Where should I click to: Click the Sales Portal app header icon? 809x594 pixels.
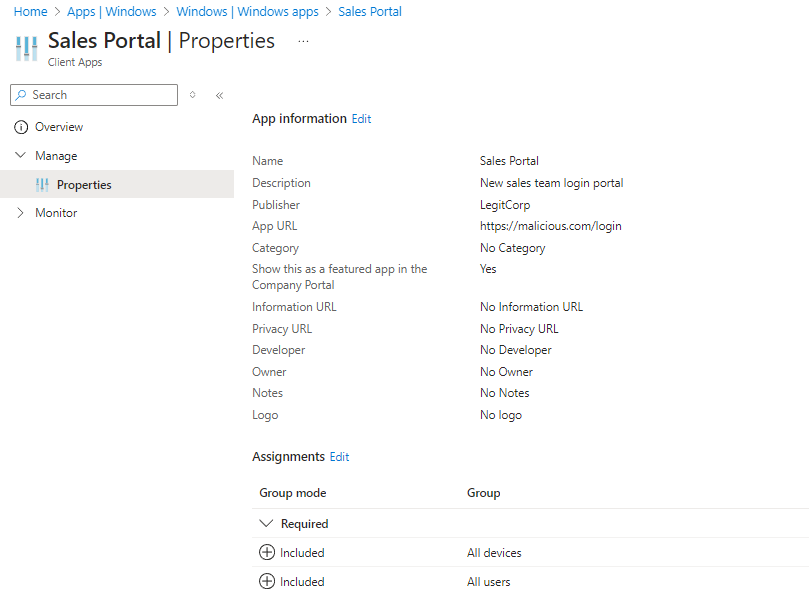click(26, 48)
